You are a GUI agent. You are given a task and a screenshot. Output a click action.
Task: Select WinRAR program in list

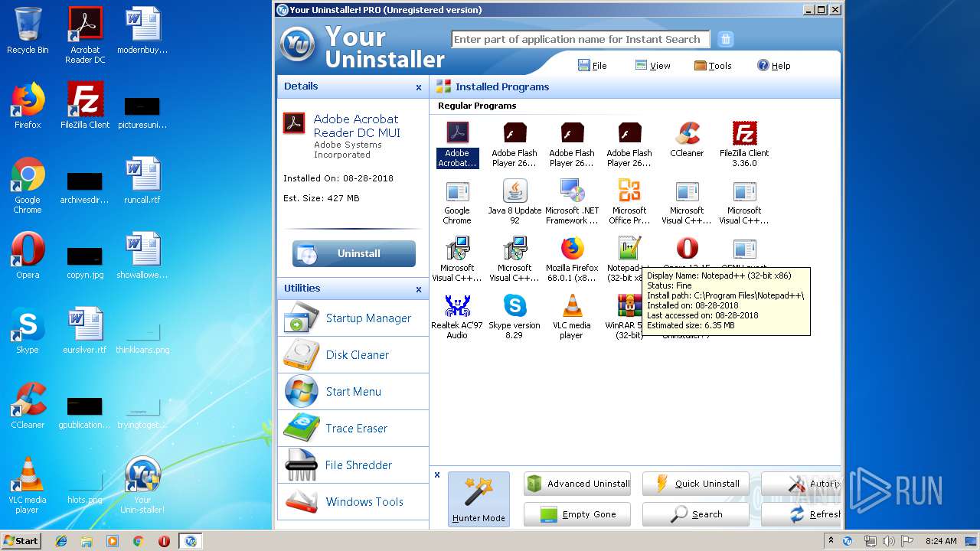[x=623, y=316]
